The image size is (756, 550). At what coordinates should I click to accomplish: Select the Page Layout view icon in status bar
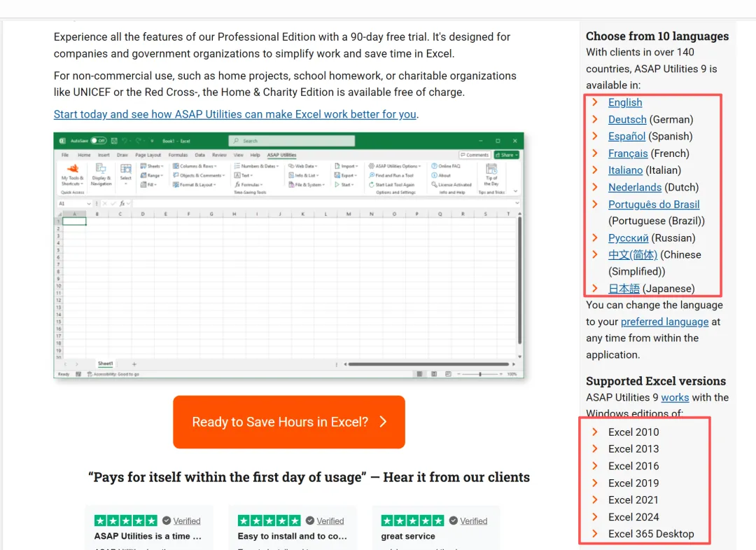tap(434, 374)
